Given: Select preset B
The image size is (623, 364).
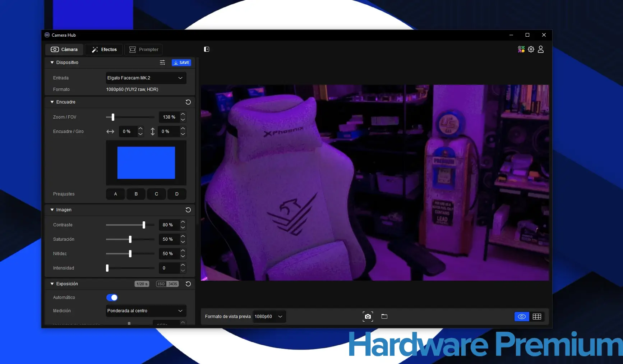Looking at the screenshot, I should point(136,194).
